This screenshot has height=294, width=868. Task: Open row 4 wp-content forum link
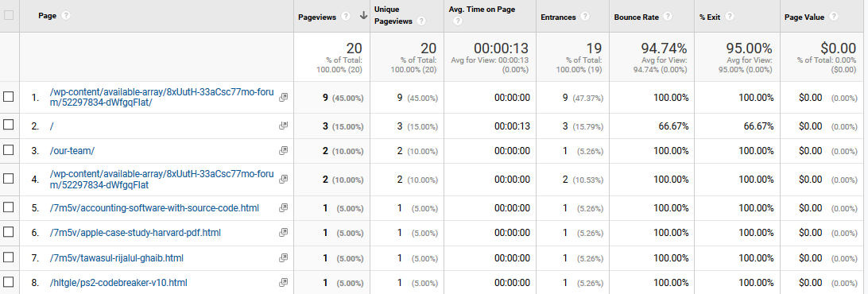161,180
